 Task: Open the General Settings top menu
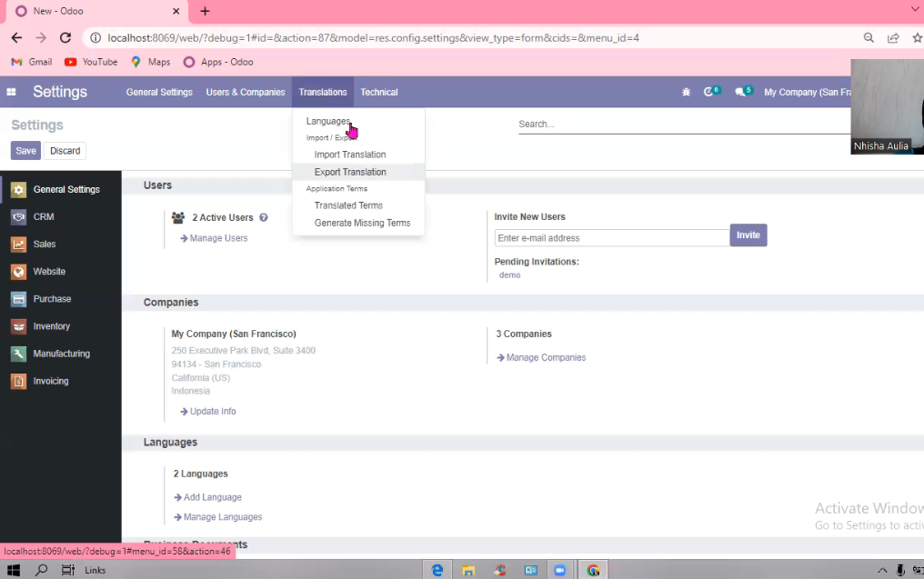[x=159, y=92]
